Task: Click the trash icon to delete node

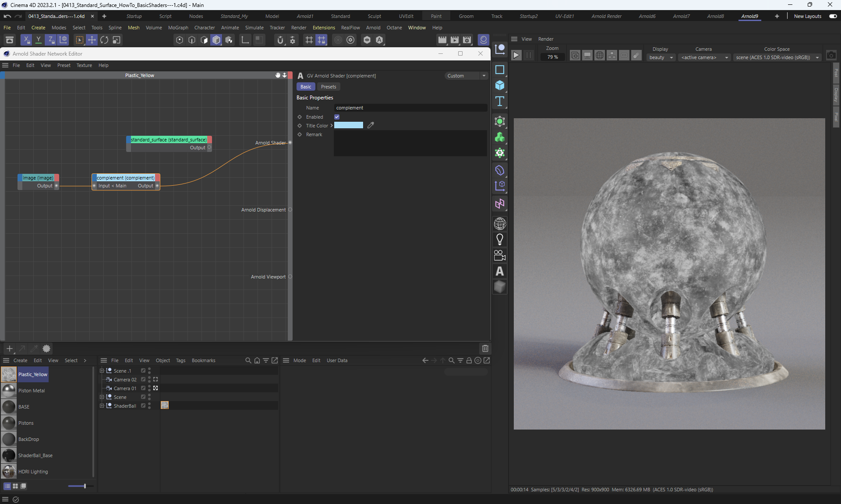Action: 485,349
